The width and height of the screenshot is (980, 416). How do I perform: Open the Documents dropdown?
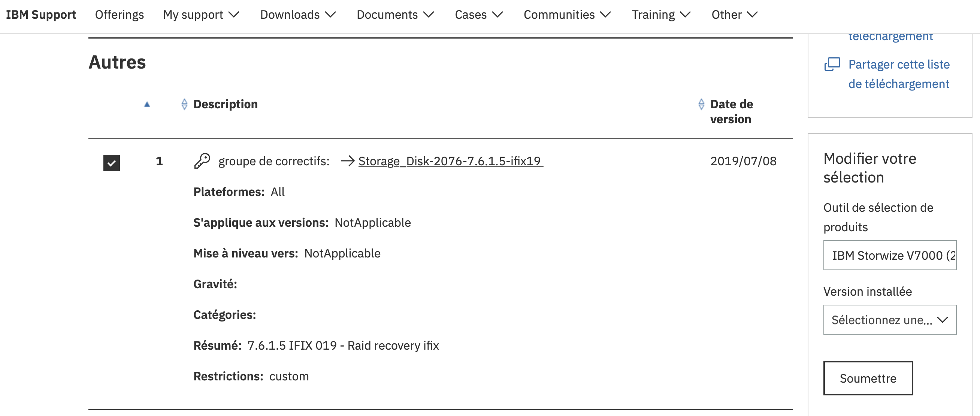pos(395,15)
